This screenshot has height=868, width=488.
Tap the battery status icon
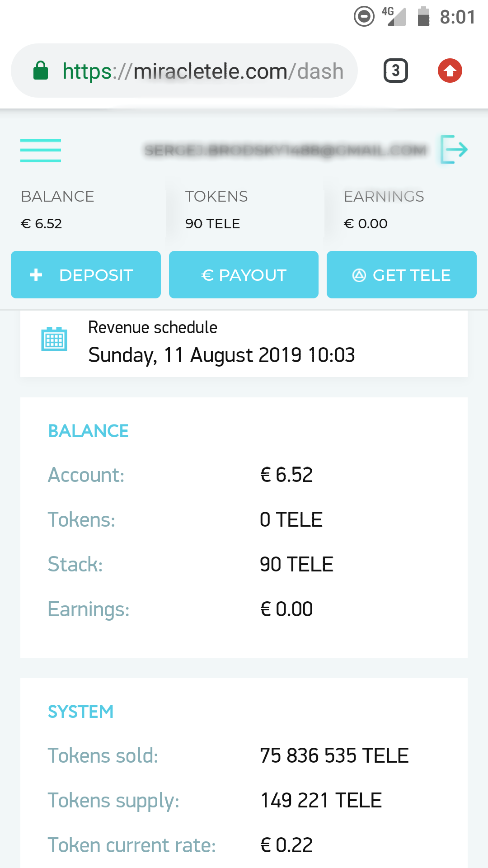423,17
